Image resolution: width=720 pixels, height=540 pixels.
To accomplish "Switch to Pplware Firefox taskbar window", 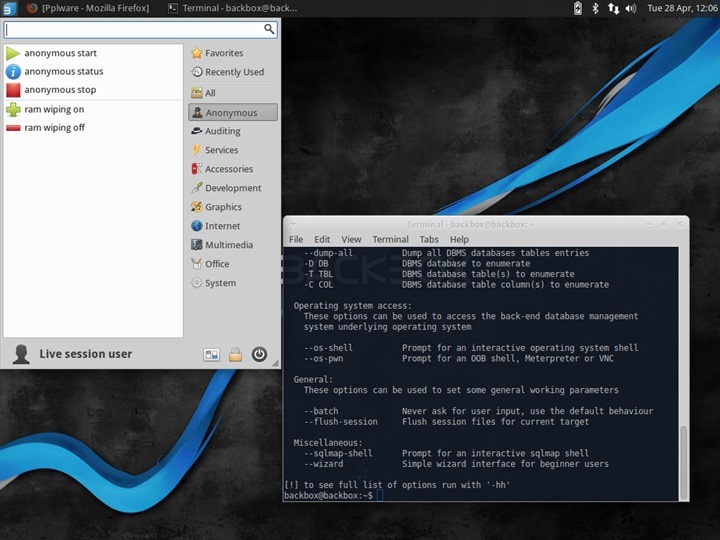I will pos(88,8).
